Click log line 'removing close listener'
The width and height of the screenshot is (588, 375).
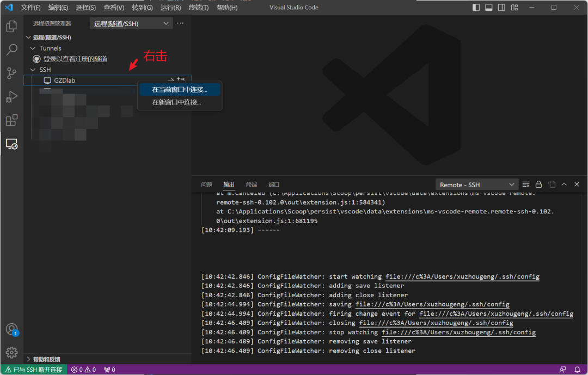coord(308,351)
